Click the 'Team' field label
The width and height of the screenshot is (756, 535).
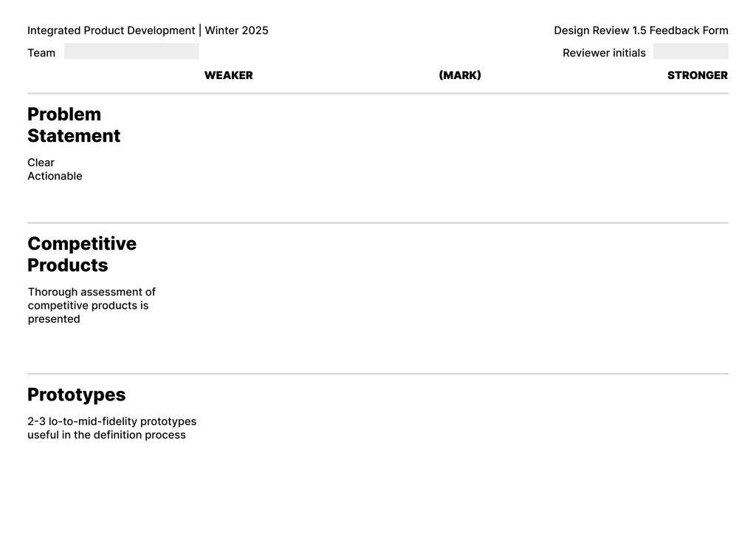click(41, 53)
